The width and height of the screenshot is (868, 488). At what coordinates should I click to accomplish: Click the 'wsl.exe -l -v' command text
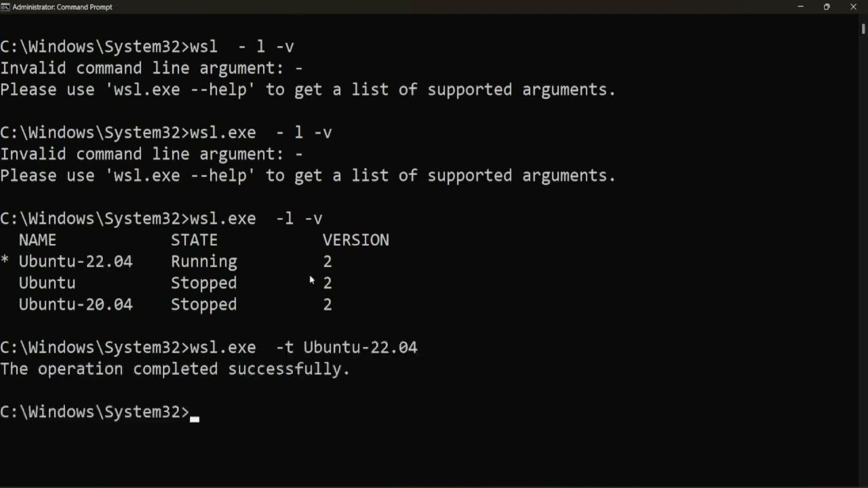click(x=256, y=219)
